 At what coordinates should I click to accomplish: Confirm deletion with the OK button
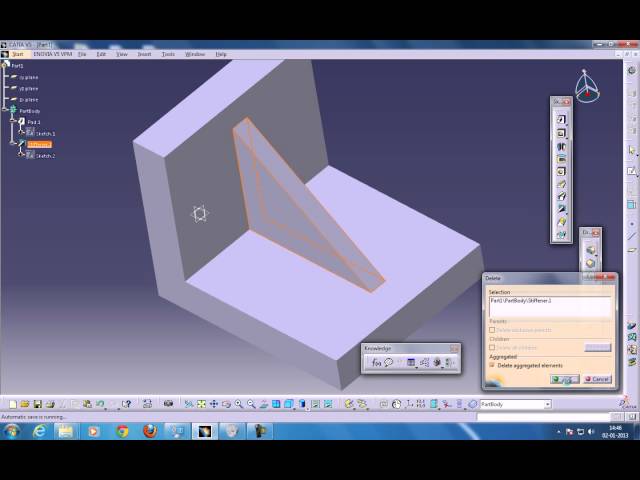[x=564, y=379]
